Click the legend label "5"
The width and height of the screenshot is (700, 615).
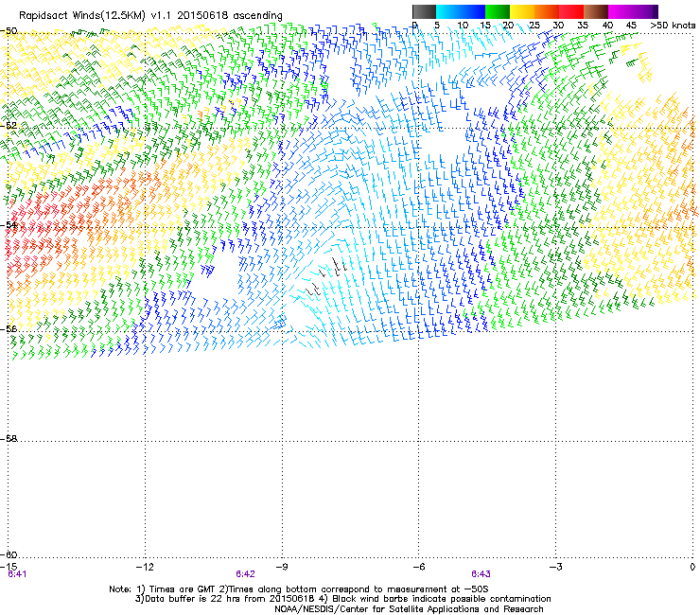(x=437, y=26)
